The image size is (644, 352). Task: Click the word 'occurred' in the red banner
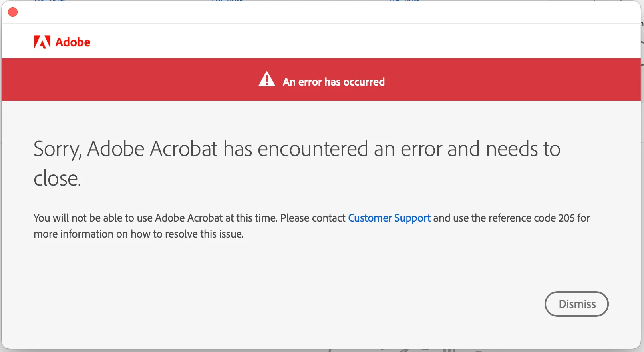click(364, 82)
